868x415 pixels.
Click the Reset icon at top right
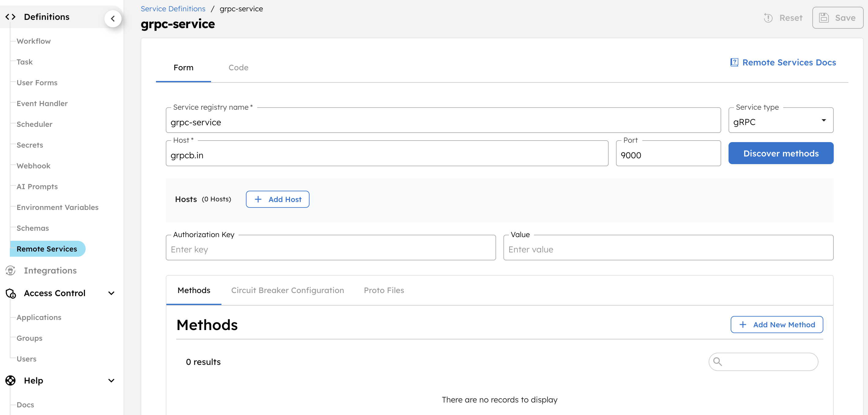[x=769, y=18]
